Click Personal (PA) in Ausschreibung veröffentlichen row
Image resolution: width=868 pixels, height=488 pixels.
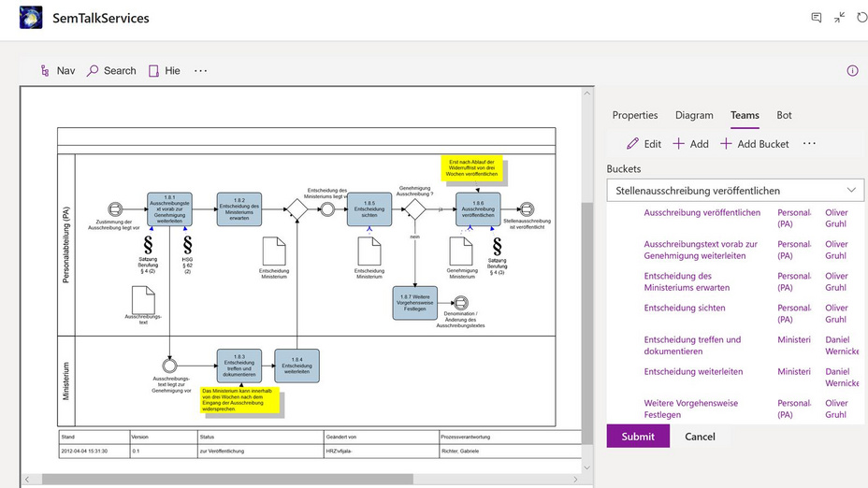tap(794, 218)
